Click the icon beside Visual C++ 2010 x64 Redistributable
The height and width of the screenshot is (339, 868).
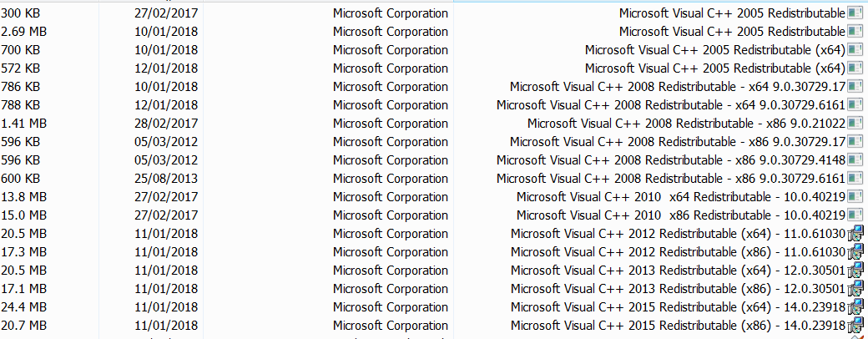tap(855, 196)
